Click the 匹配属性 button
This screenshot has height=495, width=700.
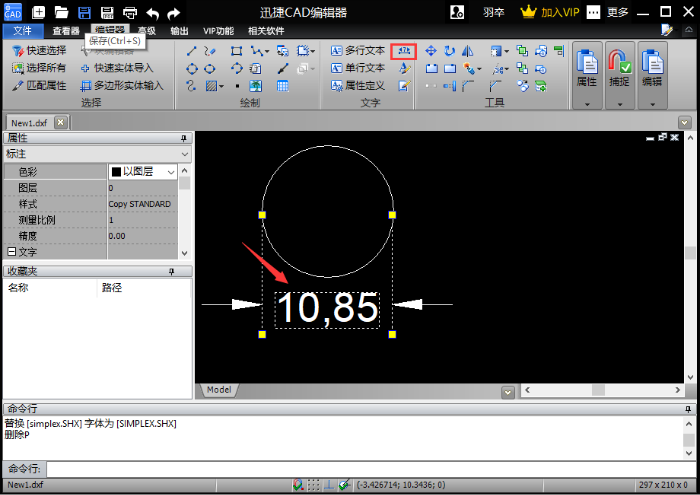(x=39, y=86)
